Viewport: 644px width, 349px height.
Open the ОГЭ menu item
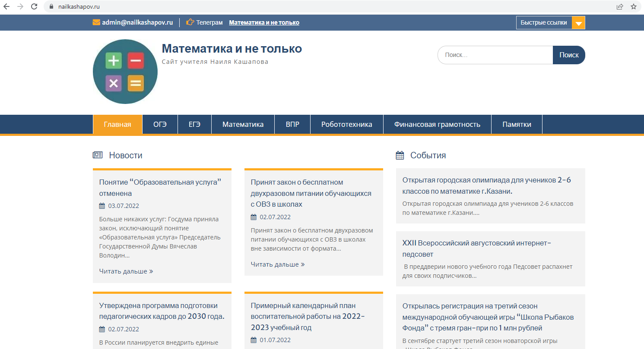point(160,124)
